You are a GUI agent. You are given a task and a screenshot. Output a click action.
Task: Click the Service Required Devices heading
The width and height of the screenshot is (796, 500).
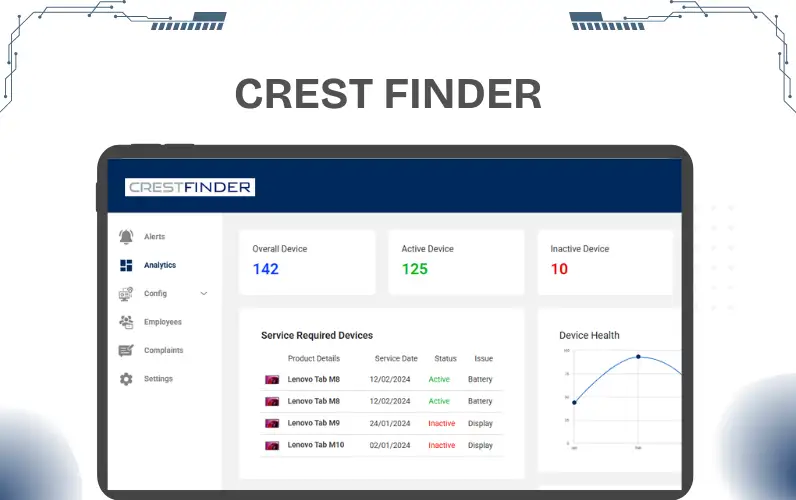pyautogui.click(x=317, y=335)
